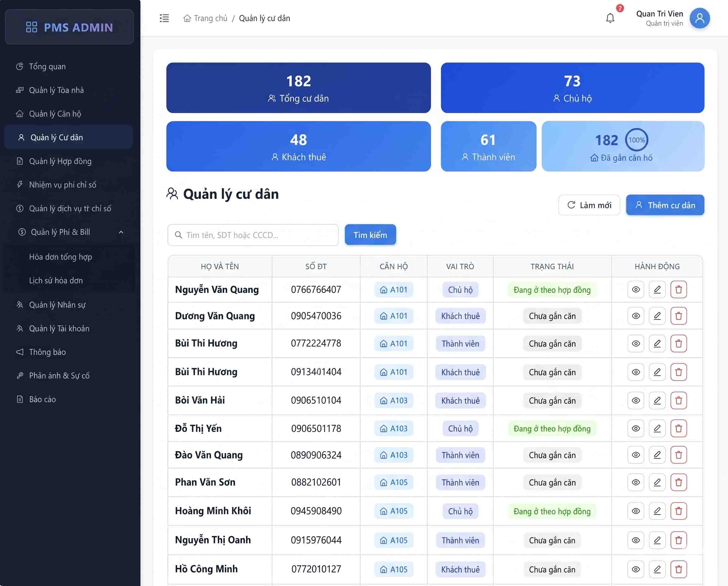Screen dimensions: 728x586
Task: View details of Hoàng Minh Khôi
Action: click(636, 511)
